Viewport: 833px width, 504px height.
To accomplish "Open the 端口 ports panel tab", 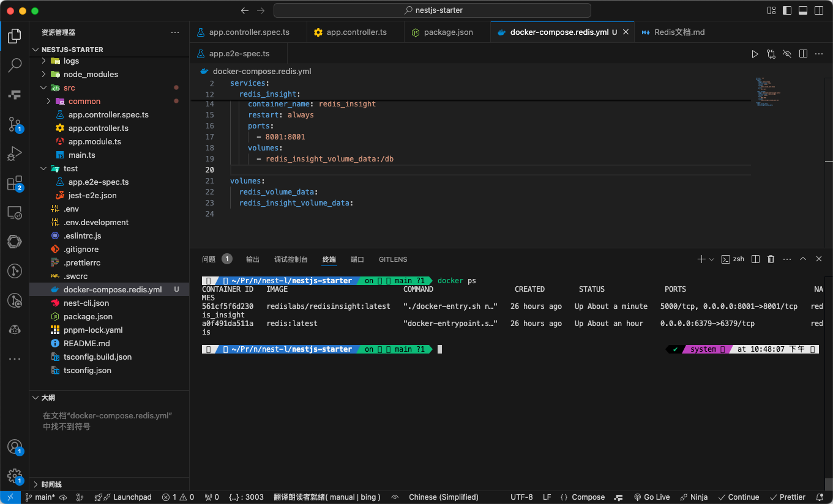I will pyautogui.click(x=357, y=259).
